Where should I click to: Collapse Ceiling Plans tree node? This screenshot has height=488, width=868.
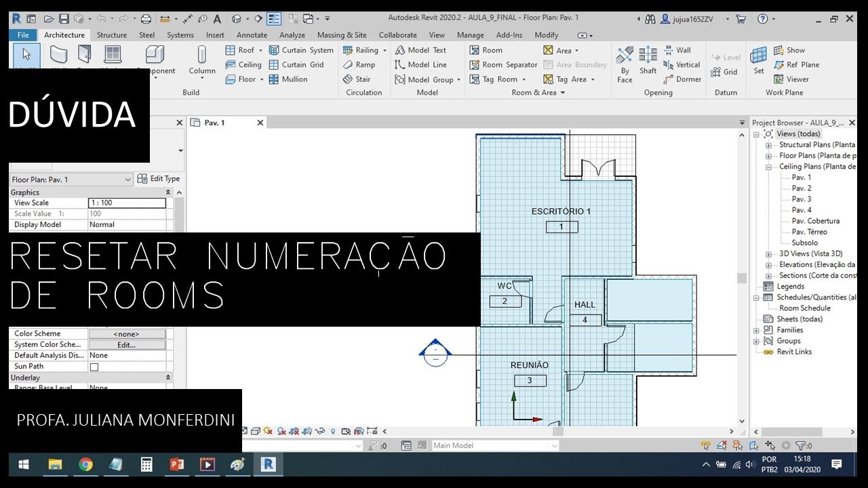pyautogui.click(x=768, y=167)
